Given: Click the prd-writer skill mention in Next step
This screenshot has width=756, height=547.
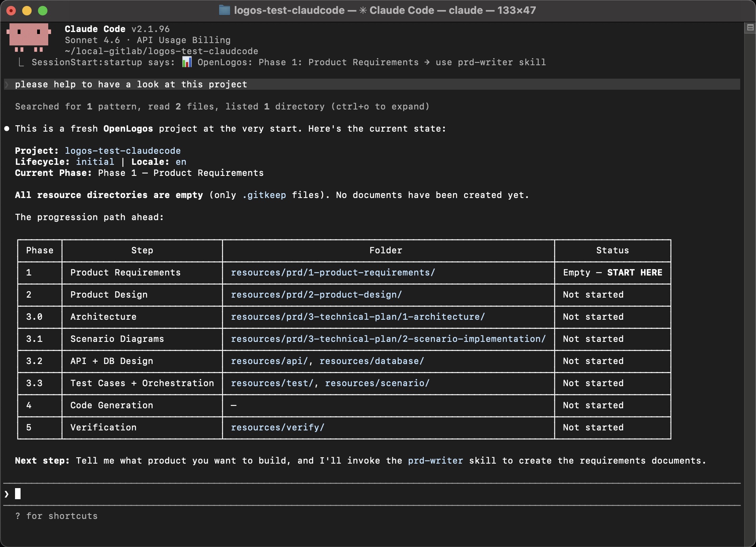Looking at the screenshot, I should (x=435, y=460).
